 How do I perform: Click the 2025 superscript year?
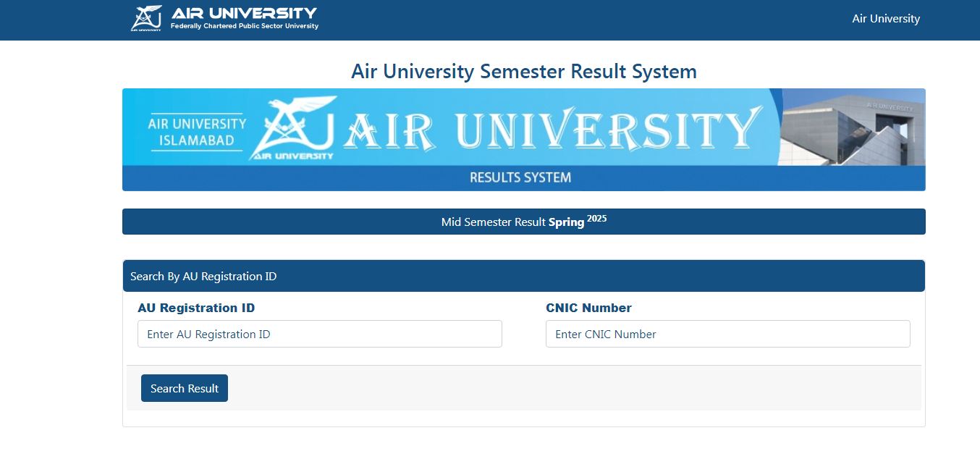[596, 218]
